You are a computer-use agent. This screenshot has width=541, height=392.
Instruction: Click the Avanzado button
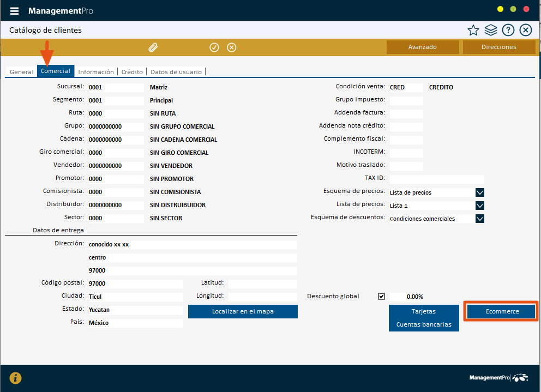pyautogui.click(x=423, y=47)
